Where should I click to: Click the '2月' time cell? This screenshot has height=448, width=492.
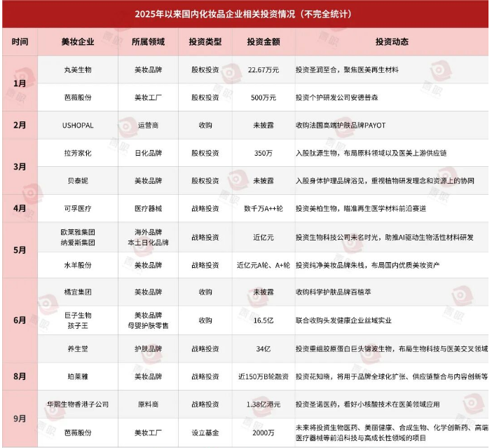(x=20, y=125)
